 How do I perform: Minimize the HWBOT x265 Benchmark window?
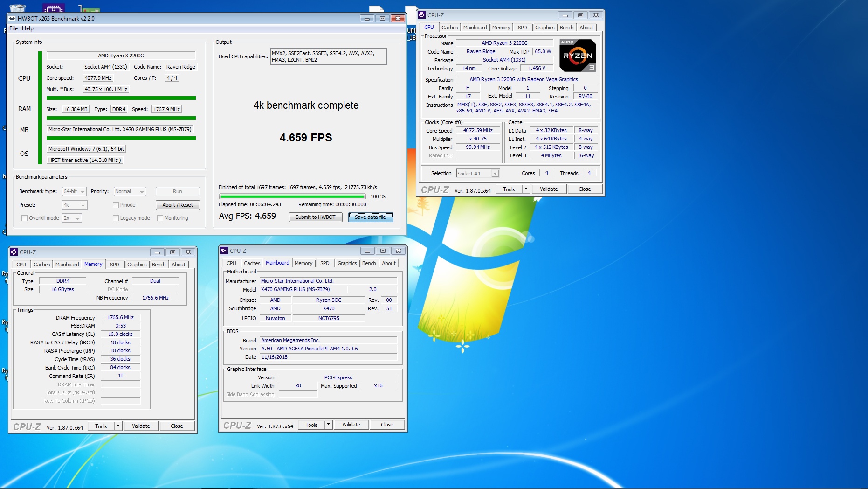click(x=367, y=19)
